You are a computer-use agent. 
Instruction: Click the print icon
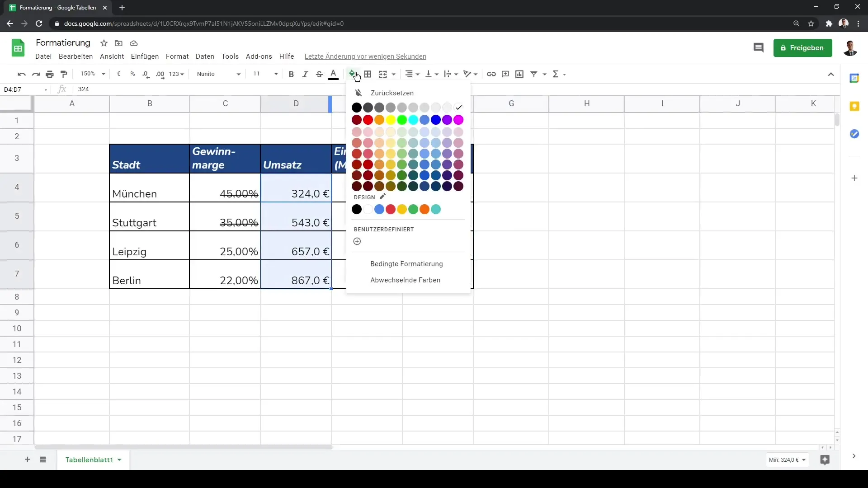[x=50, y=74]
